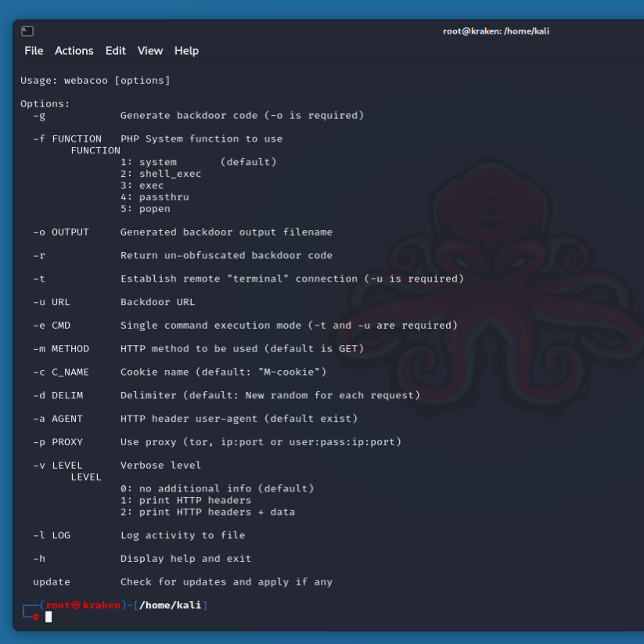This screenshot has height=644, width=644.
Task: Click the "-o OUTPUT" option text
Action: click(x=61, y=232)
